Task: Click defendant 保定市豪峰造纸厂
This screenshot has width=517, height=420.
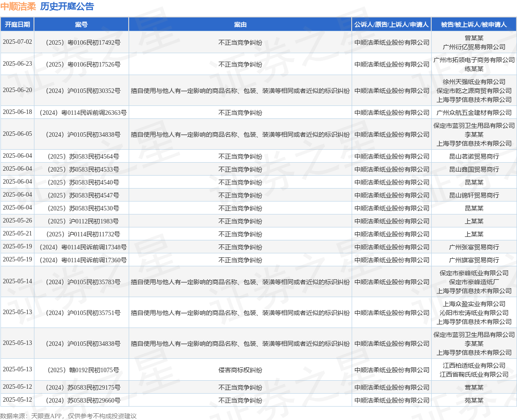Action: [474, 282]
